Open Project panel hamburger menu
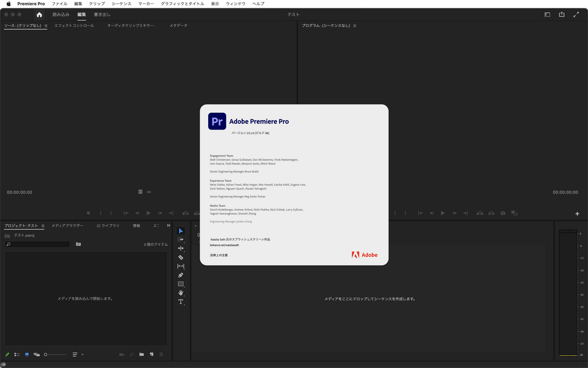Screen dimensions: 588x368 [x=43, y=226]
